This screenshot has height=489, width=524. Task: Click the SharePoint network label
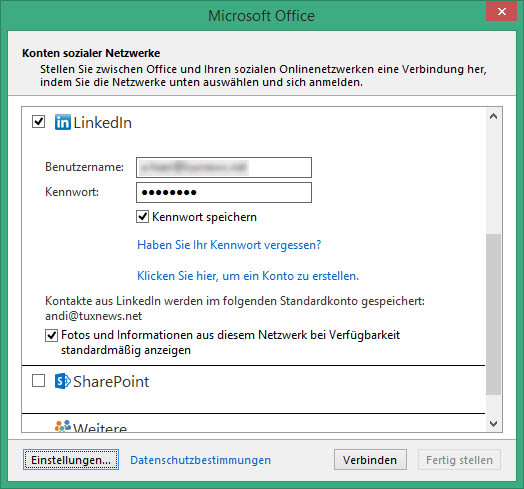pos(111,382)
